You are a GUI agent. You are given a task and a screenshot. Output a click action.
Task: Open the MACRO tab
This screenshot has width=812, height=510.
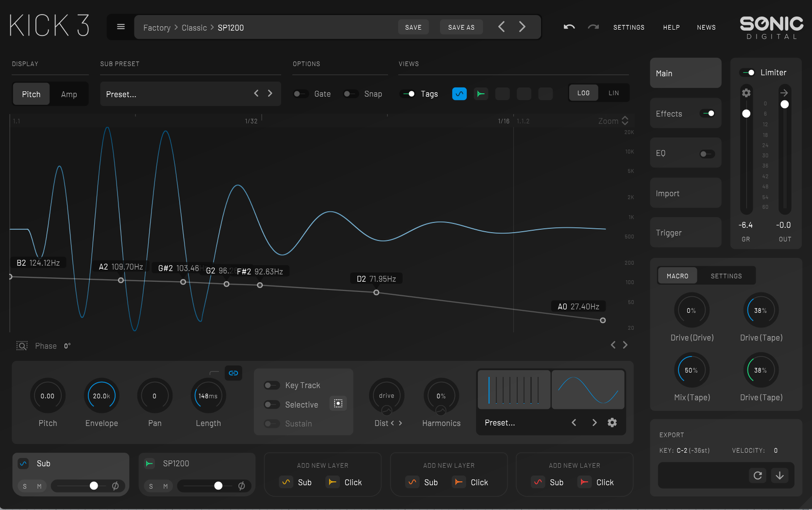pos(677,276)
